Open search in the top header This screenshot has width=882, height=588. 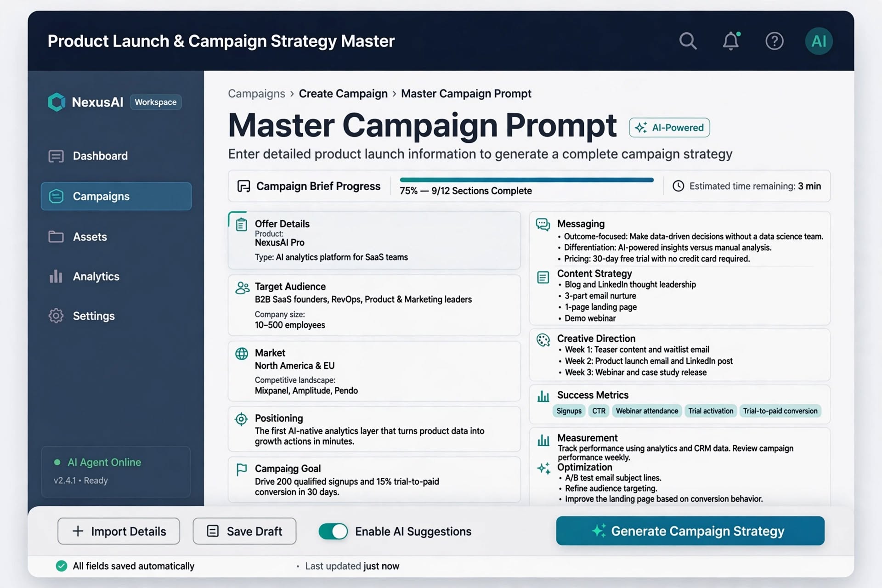pos(688,41)
